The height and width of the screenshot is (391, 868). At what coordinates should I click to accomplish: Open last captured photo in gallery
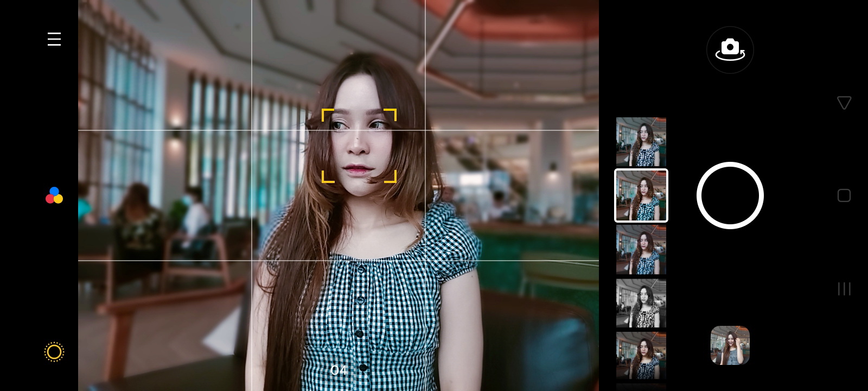click(x=730, y=345)
